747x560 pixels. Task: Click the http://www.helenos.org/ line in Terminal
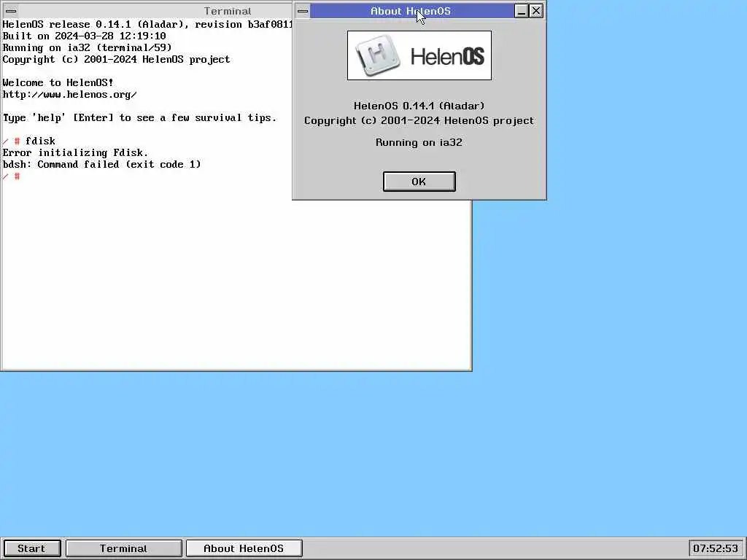[x=69, y=94]
